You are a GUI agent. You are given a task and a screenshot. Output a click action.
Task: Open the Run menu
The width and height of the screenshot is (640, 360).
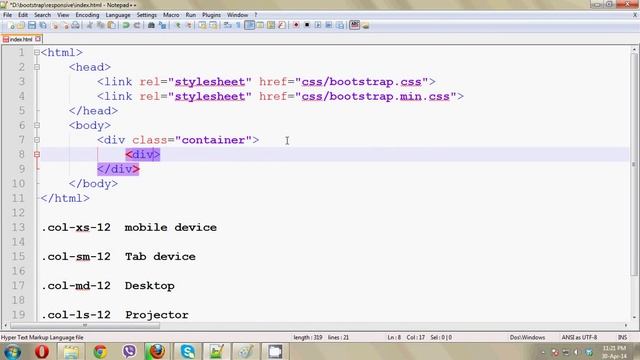point(191,15)
